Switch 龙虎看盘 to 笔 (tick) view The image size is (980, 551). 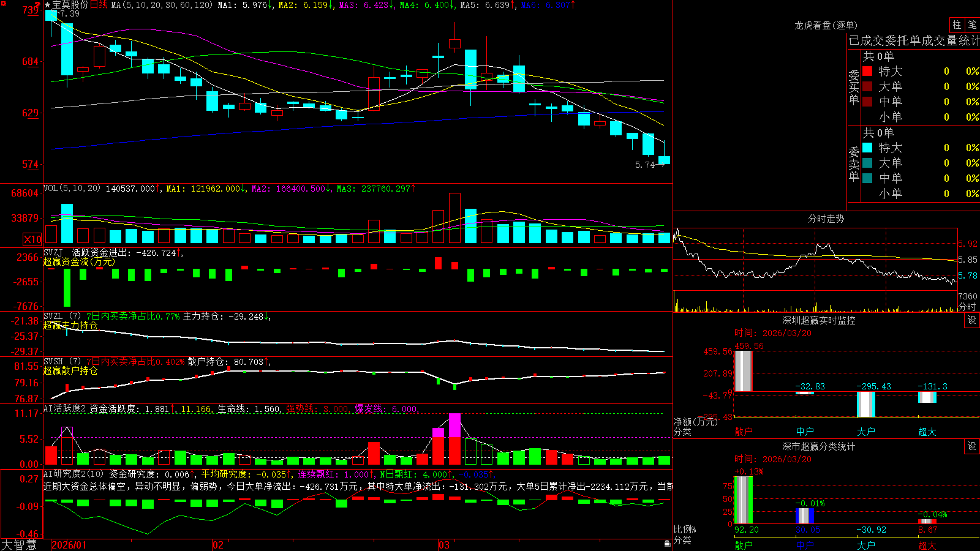(972, 24)
